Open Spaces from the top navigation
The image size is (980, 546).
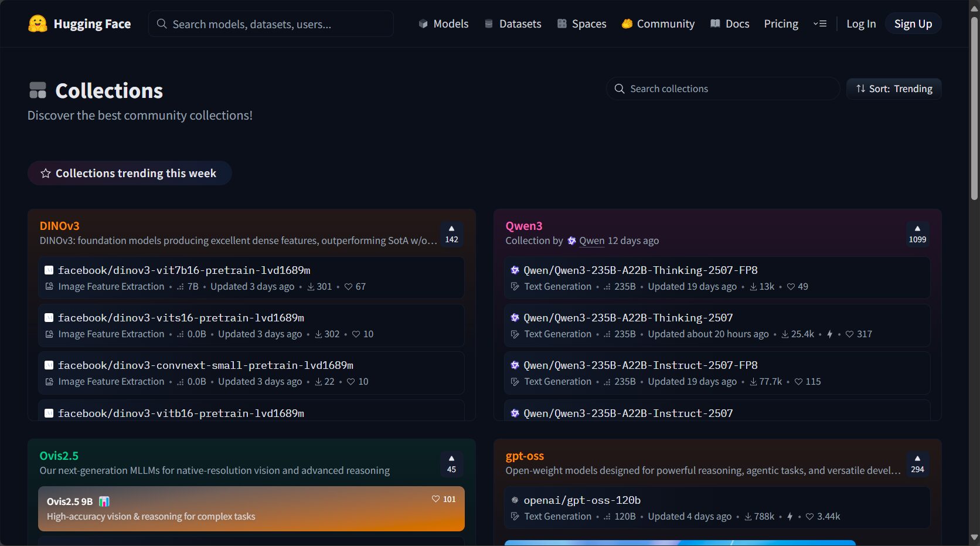tap(581, 24)
